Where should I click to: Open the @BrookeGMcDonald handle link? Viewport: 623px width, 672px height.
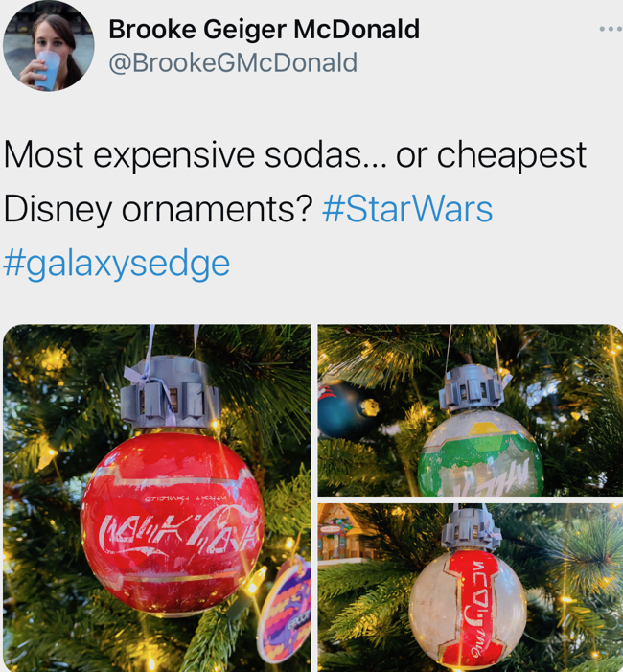233,62
